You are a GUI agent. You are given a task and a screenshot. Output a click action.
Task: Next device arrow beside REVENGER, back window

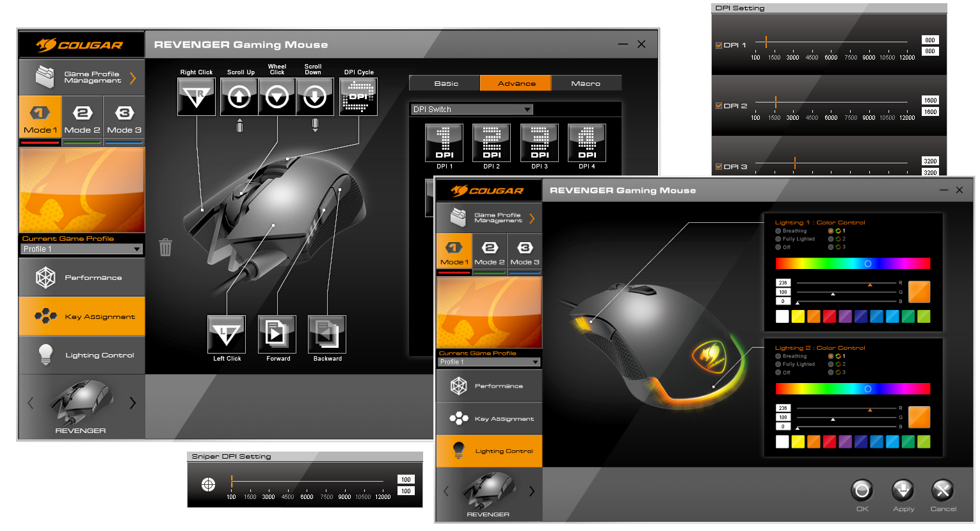pos(133,403)
